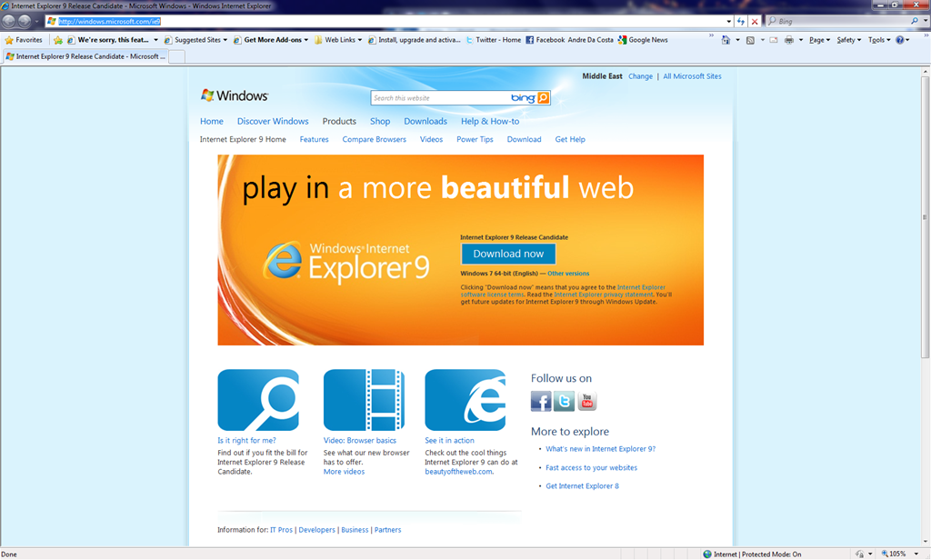Click the Windows logo on the page

click(234, 95)
